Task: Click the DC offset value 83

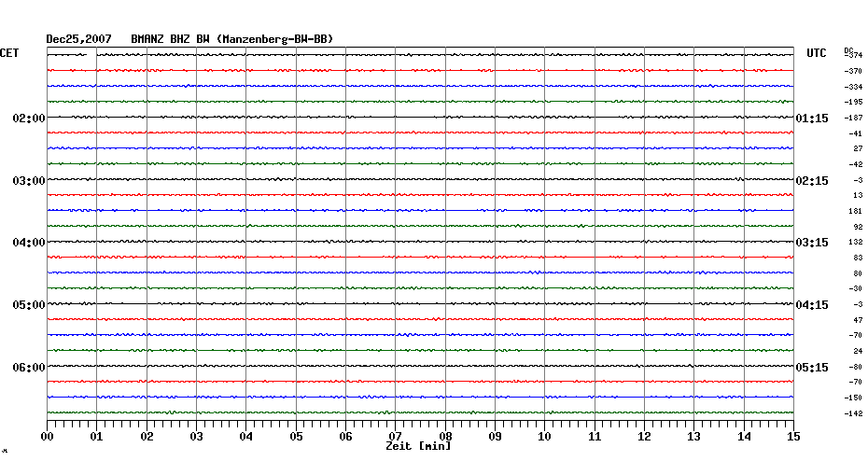Action: 858,258
